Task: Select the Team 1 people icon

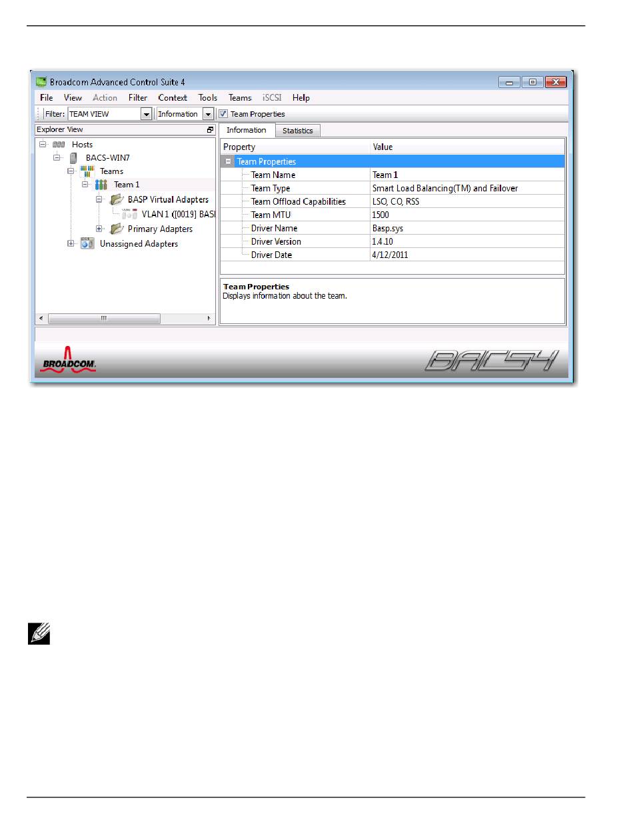Action: pos(101,185)
